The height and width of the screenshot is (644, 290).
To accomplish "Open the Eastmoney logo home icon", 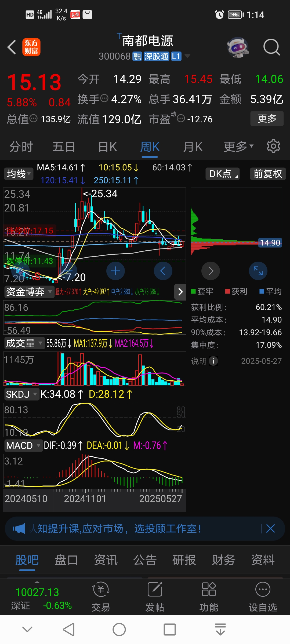I will coord(31,47).
